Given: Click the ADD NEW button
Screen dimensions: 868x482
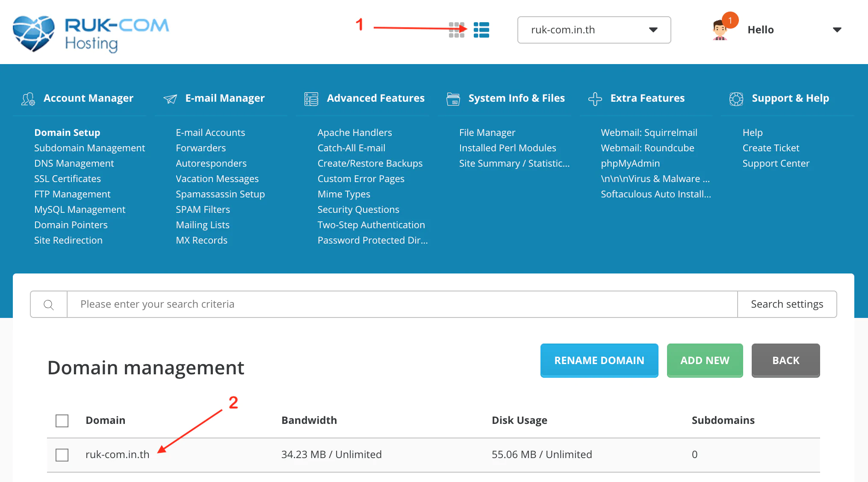Looking at the screenshot, I should [x=705, y=360].
